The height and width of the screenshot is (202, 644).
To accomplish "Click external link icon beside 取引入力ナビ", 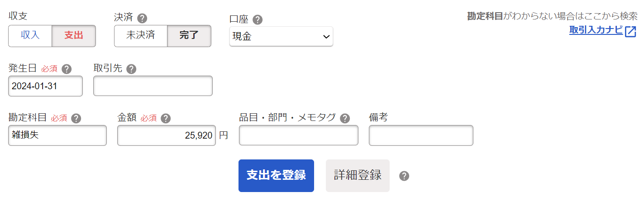I will point(630,32).
